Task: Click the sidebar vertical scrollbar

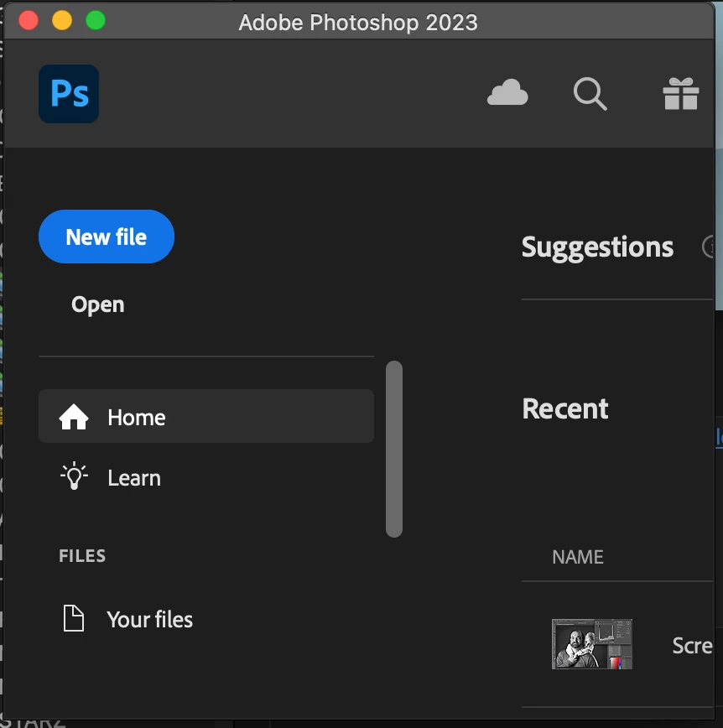Action: (x=393, y=449)
